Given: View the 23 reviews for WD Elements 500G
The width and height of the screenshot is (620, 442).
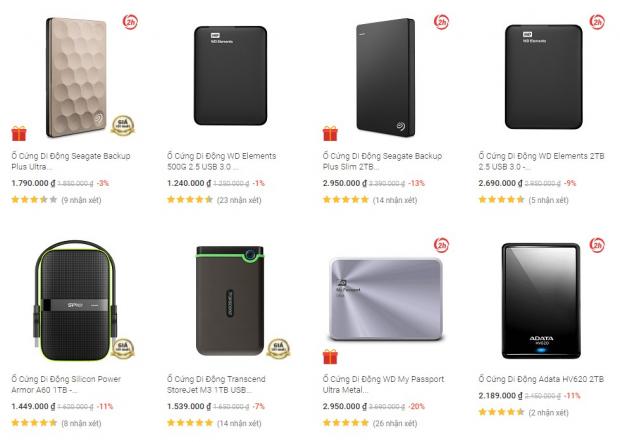Looking at the screenshot, I should (x=238, y=200).
